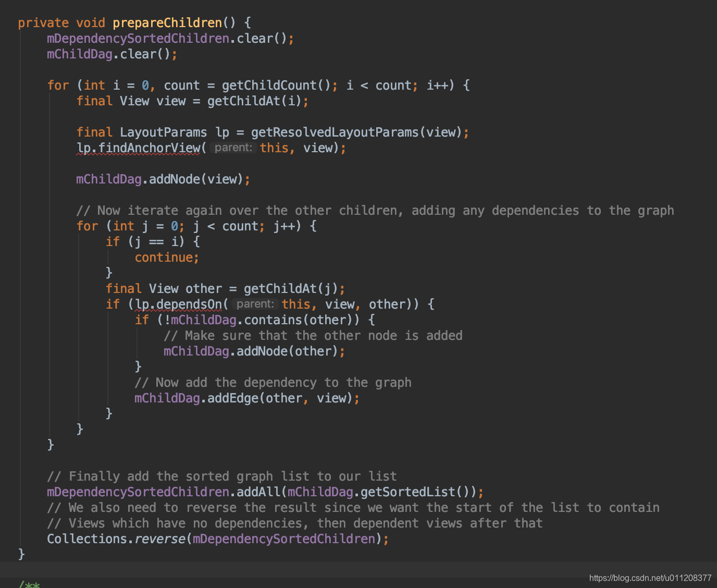Click the prepareChildren method name
717x588 pixels.
(x=167, y=23)
